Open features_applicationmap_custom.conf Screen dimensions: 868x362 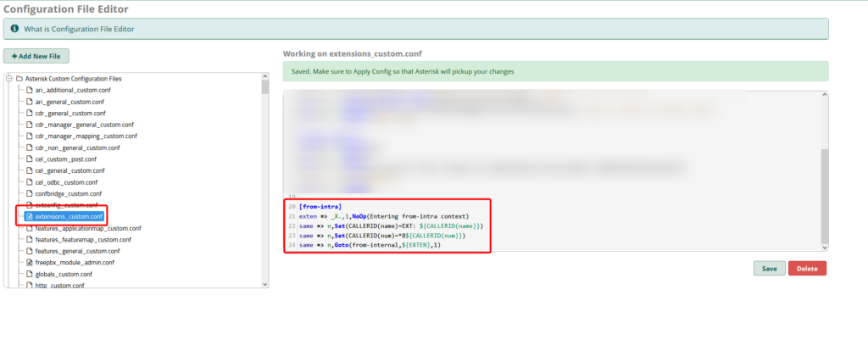tap(88, 228)
